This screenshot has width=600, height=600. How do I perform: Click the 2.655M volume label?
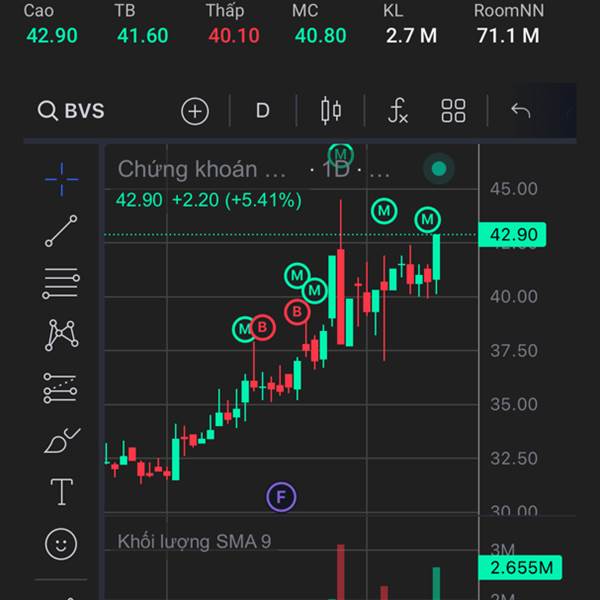520,568
